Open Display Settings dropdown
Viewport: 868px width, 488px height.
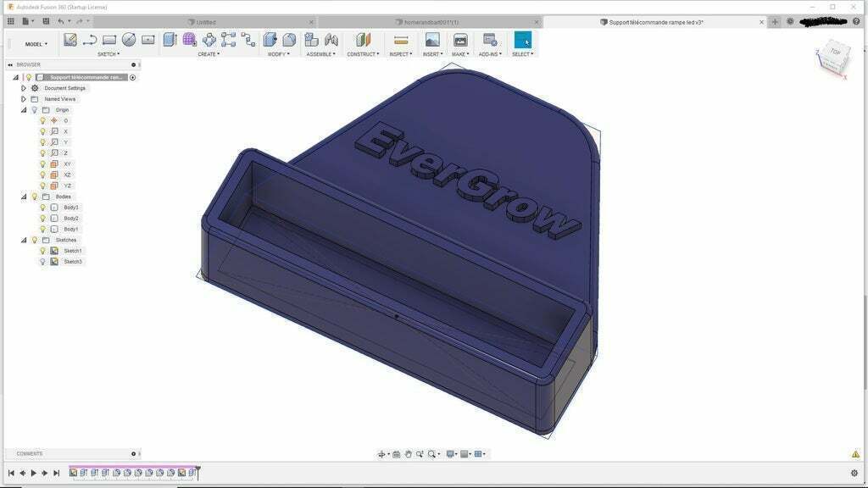click(x=452, y=454)
